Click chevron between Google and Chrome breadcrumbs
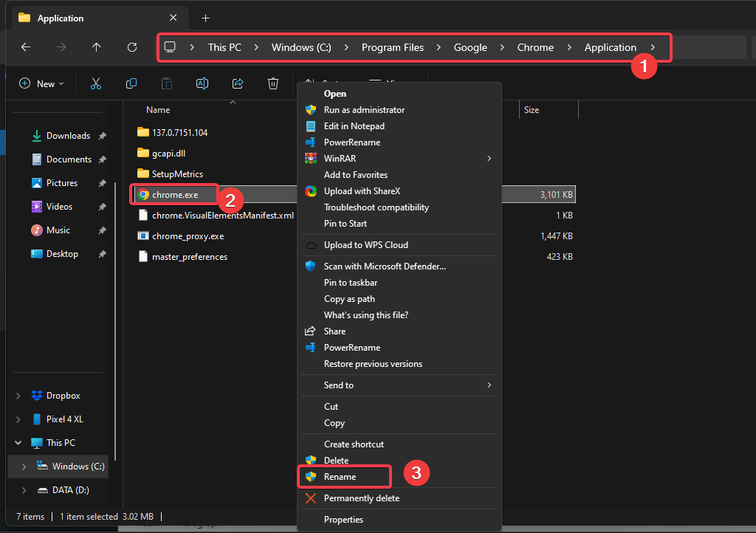 pyautogui.click(x=502, y=47)
